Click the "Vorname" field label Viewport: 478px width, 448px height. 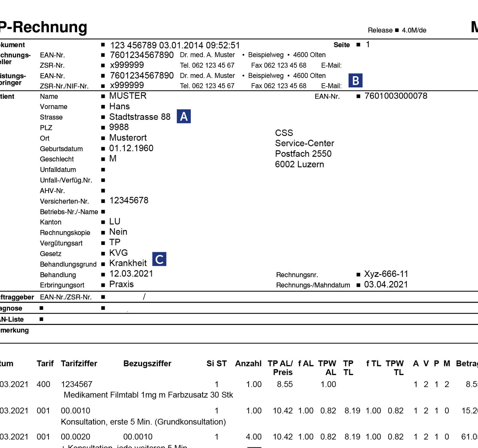pyautogui.click(x=54, y=107)
